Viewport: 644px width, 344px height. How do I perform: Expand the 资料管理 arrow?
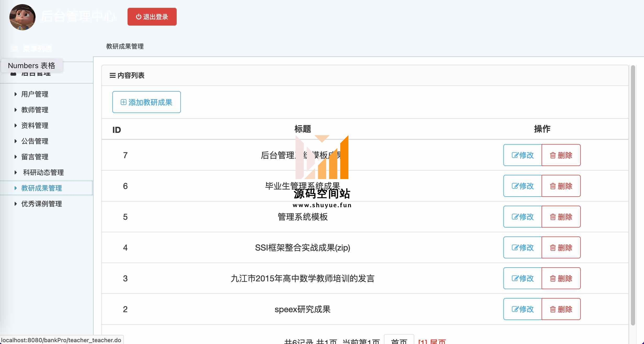tap(16, 126)
